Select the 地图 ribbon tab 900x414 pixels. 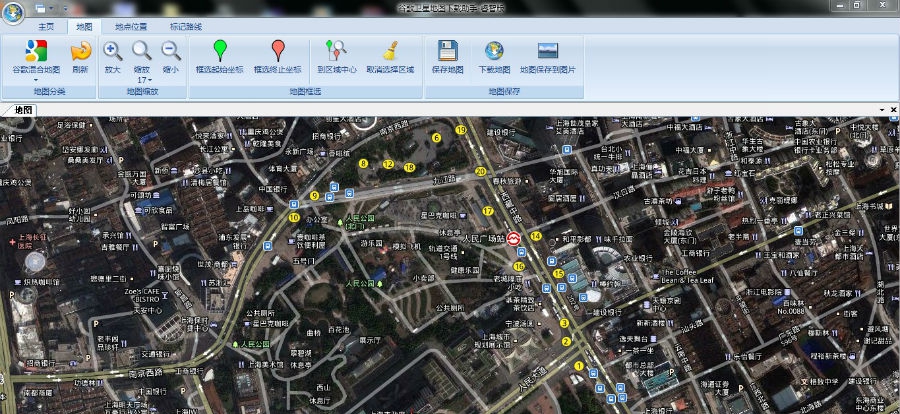(84, 26)
